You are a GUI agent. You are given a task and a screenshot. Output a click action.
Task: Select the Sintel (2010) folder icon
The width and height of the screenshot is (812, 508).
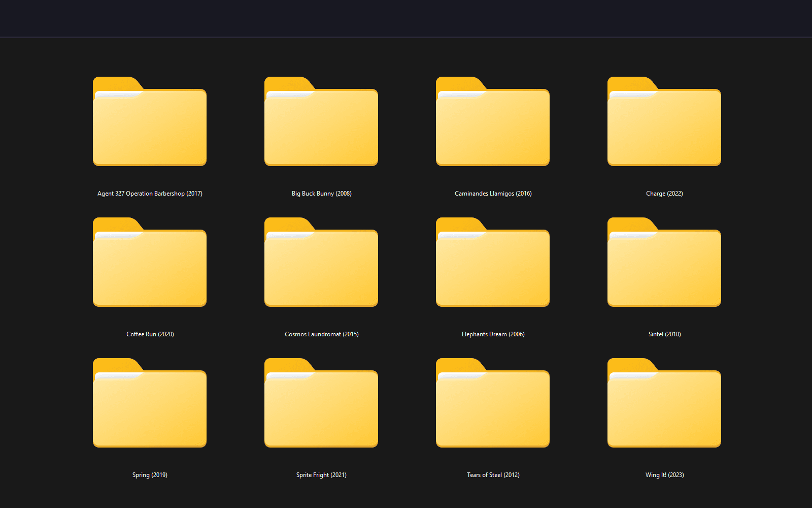[664, 262]
